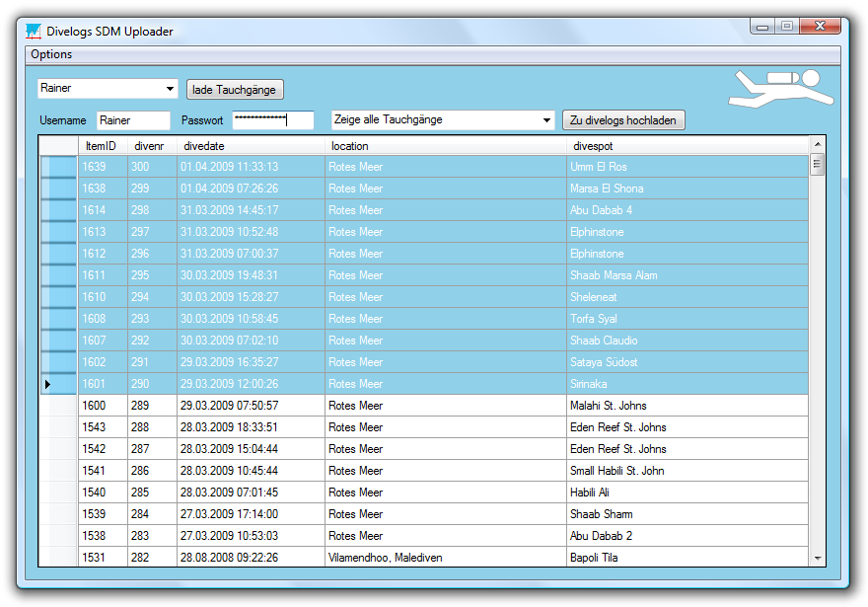This screenshot has width=868, height=607.
Task: Click the divespot column header
Action: [687, 146]
